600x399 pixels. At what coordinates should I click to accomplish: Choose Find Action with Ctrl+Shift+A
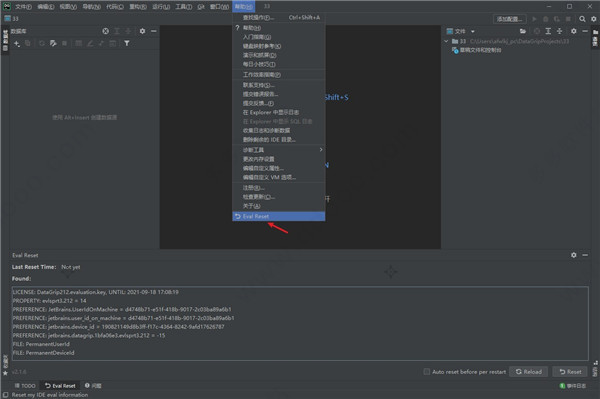tap(279, 18)
